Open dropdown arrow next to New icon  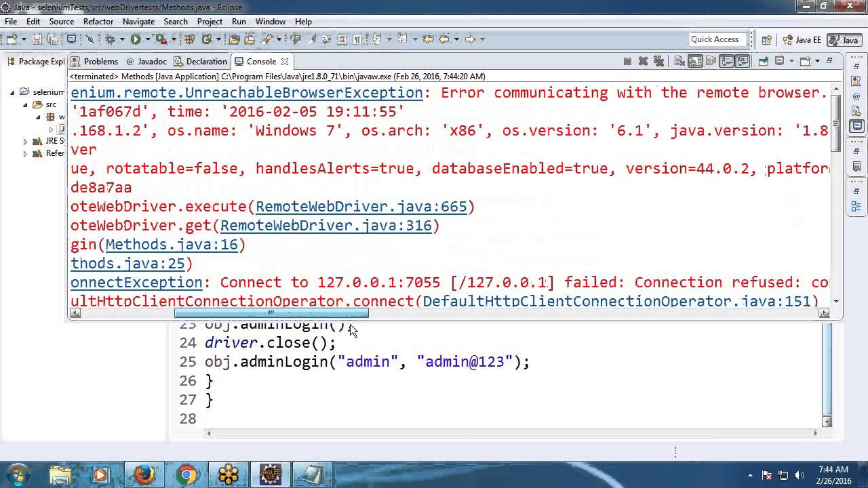pos(24,39)
